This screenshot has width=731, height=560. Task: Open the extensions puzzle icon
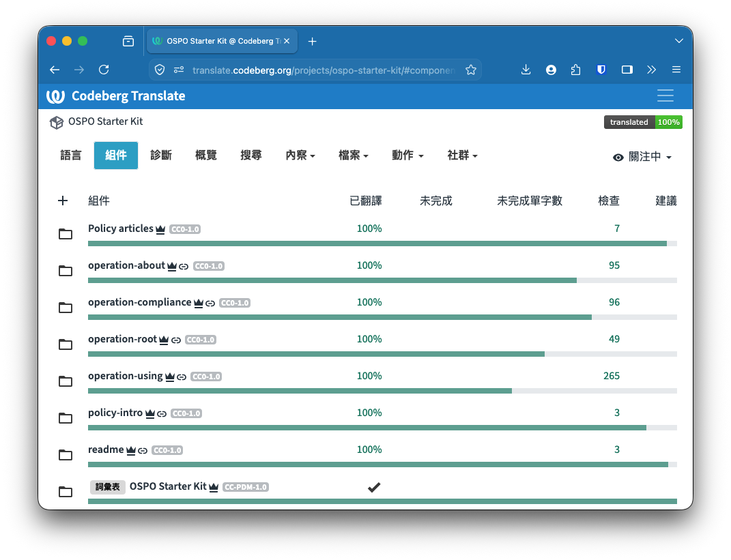click(576, 70)
